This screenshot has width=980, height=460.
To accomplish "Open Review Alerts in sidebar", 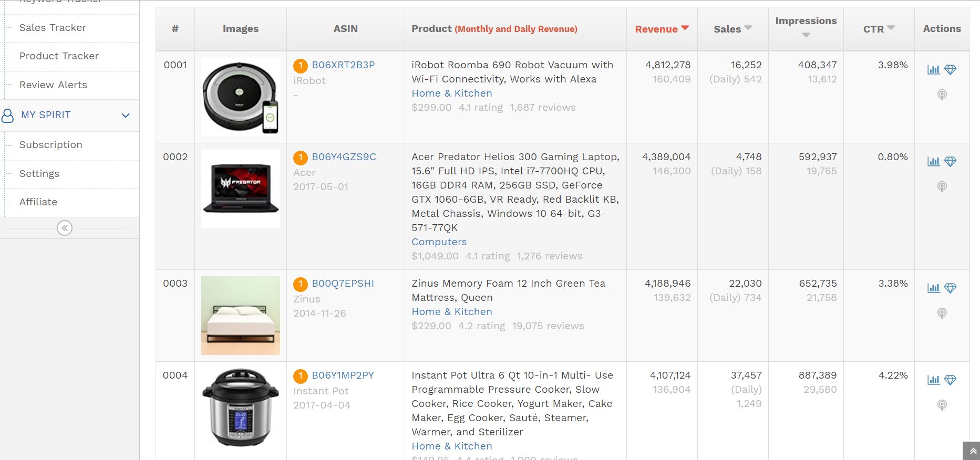I will 53,85.
